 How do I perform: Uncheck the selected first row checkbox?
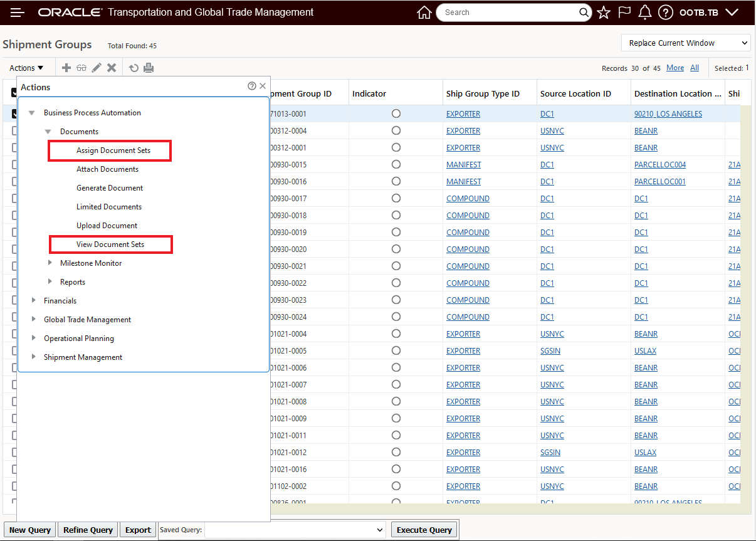pyautogui.click(x=14, y=114)
